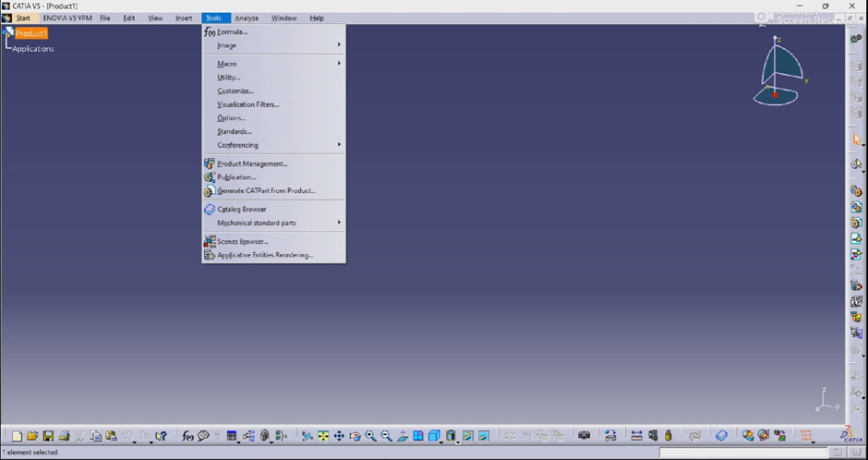The height and width of the screenshot is (460, 868).
Task: Click the Select arrow tool
Action: point(857,140)
